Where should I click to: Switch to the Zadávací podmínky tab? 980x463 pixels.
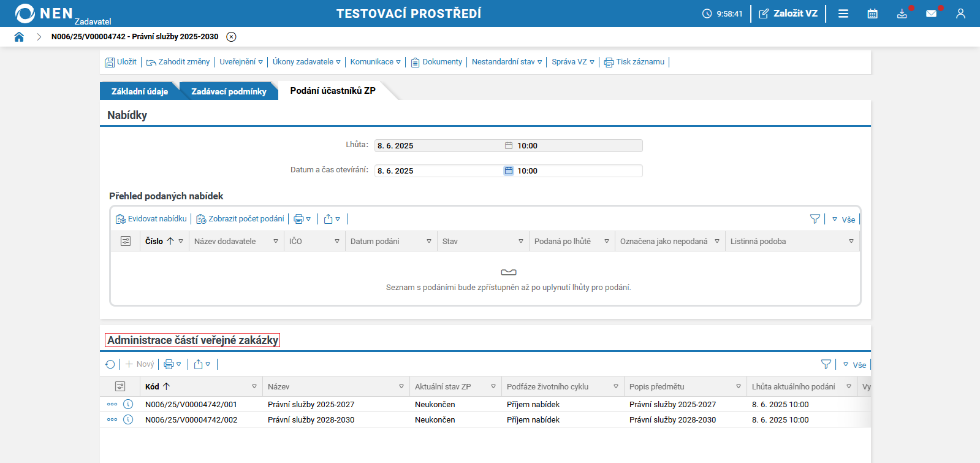[229, 91]
